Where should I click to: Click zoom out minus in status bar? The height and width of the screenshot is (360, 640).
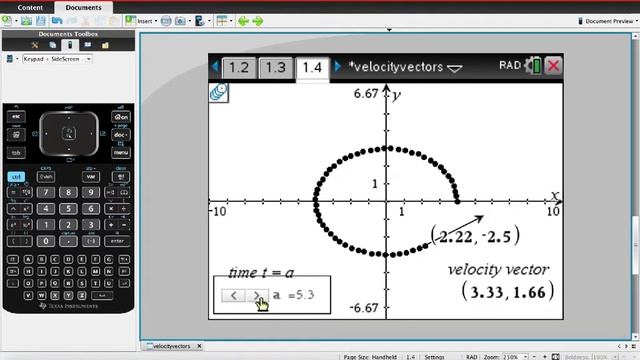click(x=534, y=357)
